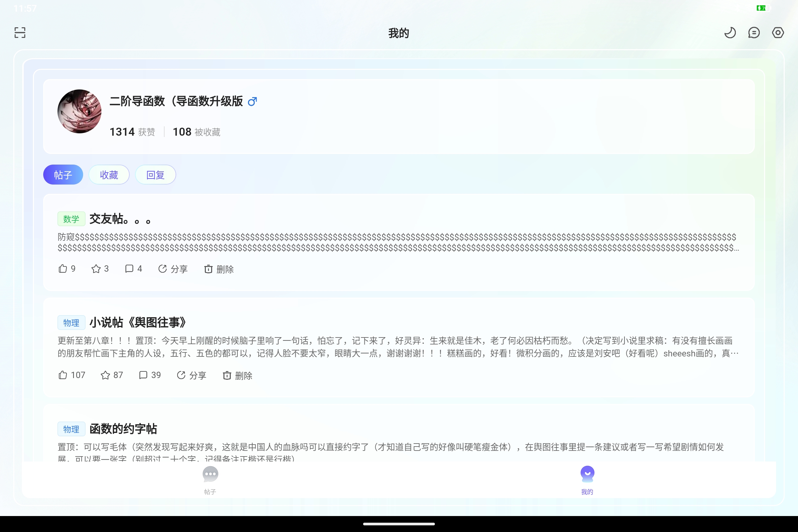Like the 小说帖《舆图往事》post

tap(63, 375)
